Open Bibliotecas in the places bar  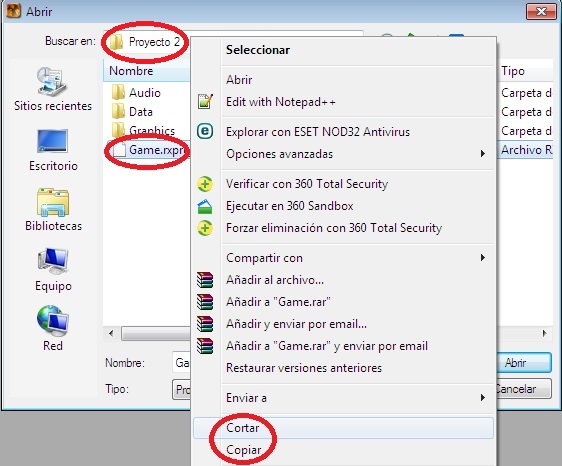coord(53,210)
